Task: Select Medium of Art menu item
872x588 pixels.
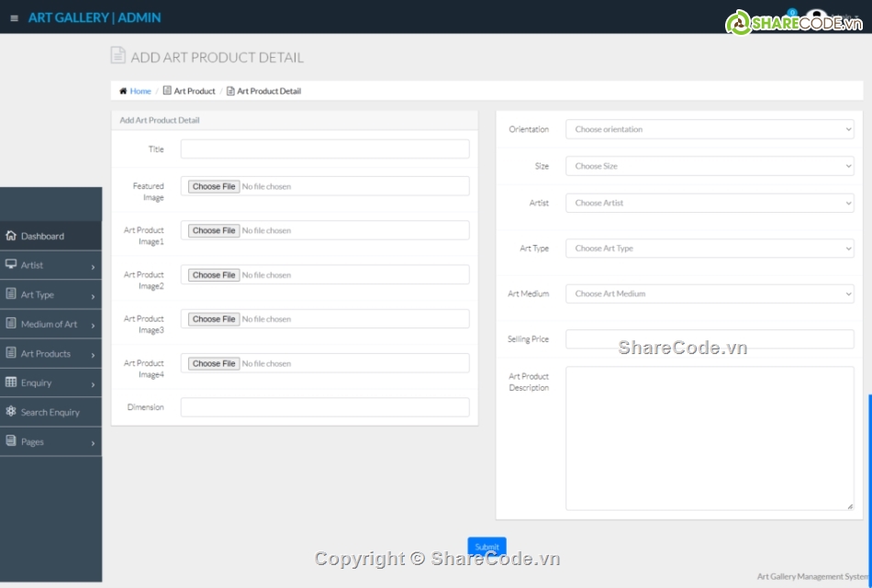Action: click(x=50, y=324)
